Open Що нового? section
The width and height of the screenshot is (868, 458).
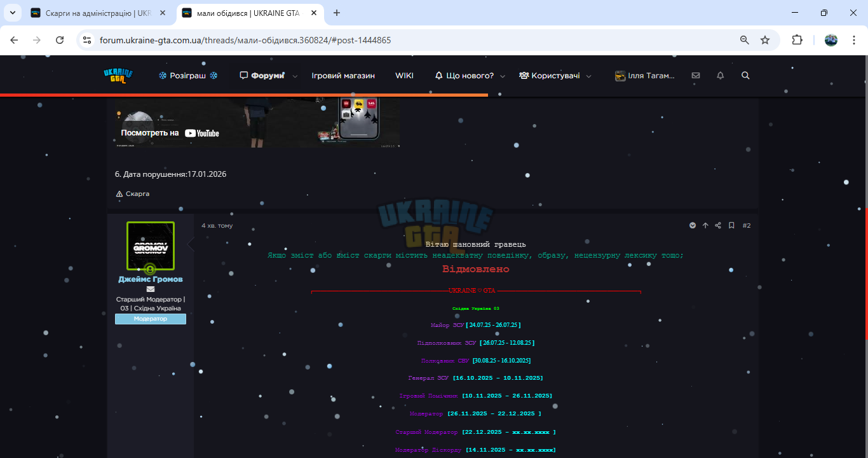coord(465,76)
